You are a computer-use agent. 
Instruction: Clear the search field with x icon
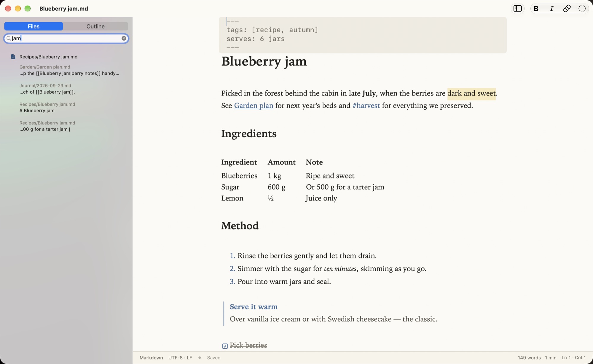[x=124, y=38]
